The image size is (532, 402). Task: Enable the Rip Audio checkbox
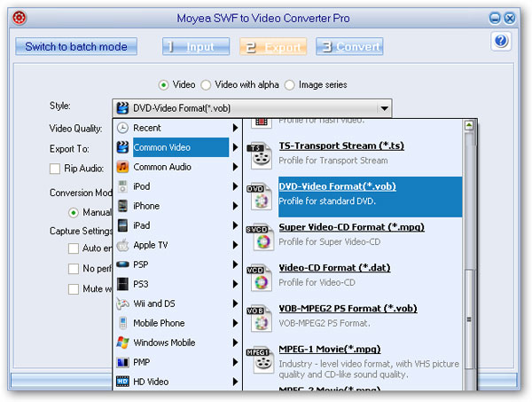[x=55, y=169]
